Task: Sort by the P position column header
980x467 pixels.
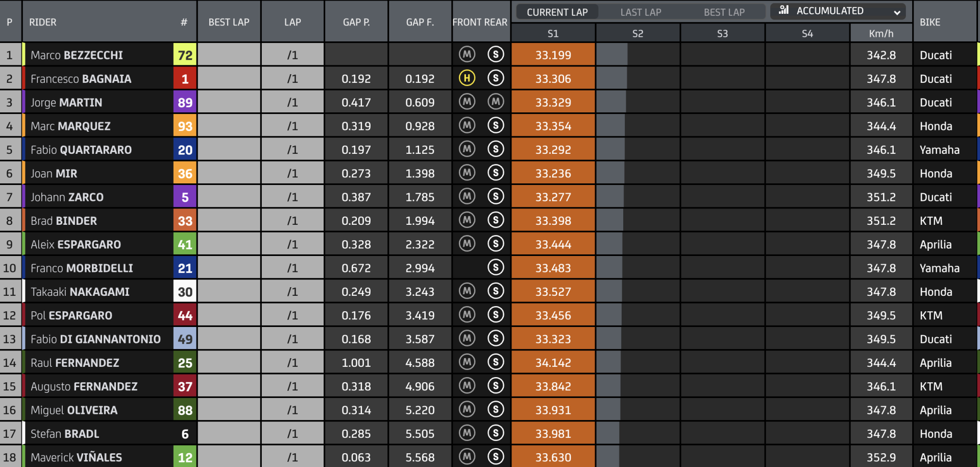Action: coord(10,22)
